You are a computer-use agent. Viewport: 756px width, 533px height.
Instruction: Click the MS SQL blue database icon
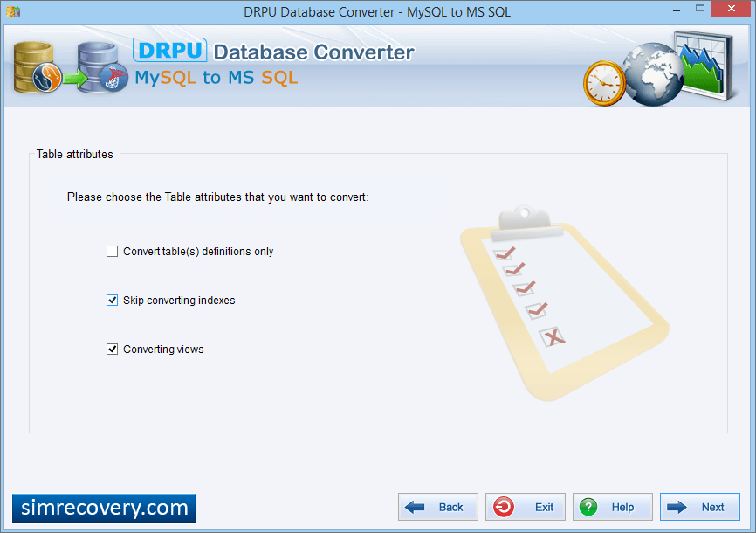[x=103, y=67]
